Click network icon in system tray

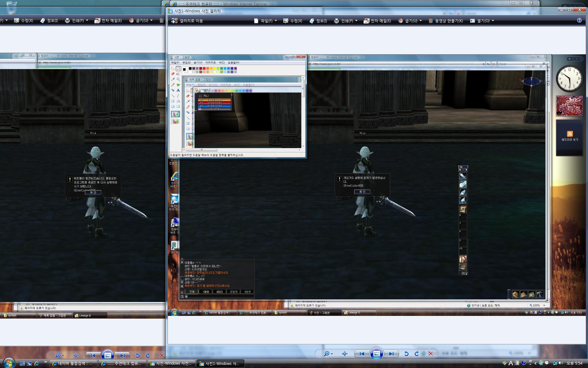pos(555,363)
